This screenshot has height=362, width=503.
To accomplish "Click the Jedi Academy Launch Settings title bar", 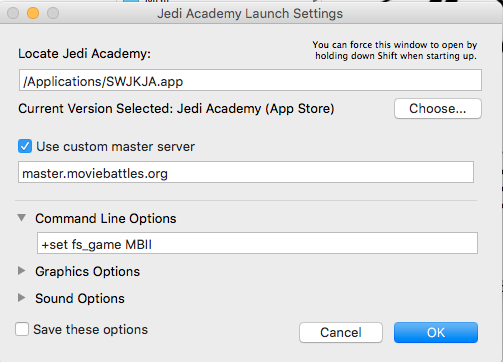I will (250, 14).
